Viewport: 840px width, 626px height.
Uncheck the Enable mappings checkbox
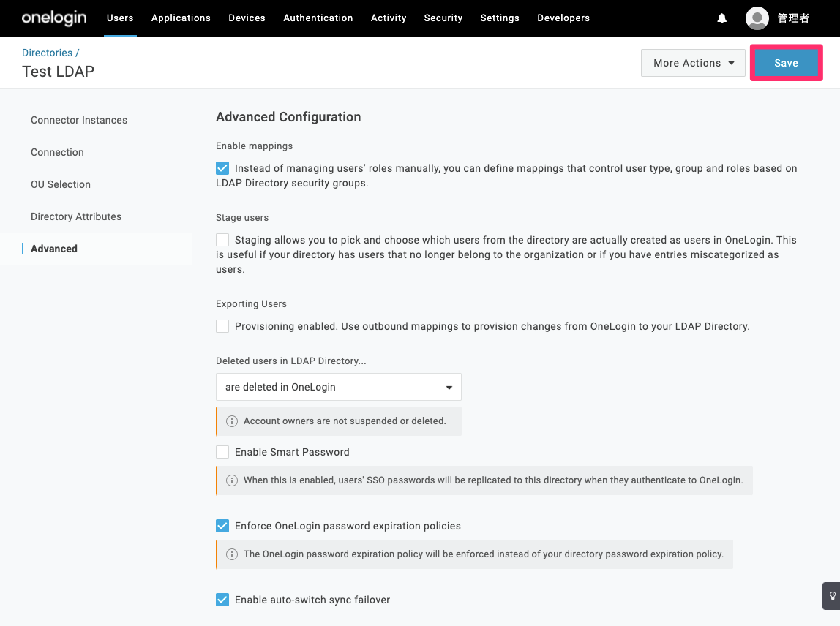pyautogui.click(x=222, y=168)
